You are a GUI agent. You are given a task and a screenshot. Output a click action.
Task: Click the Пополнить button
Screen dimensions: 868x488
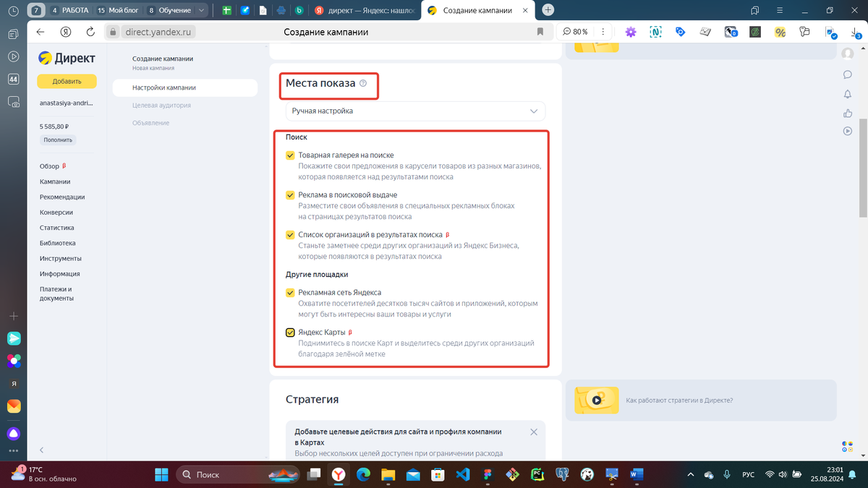tap(58, 140)
